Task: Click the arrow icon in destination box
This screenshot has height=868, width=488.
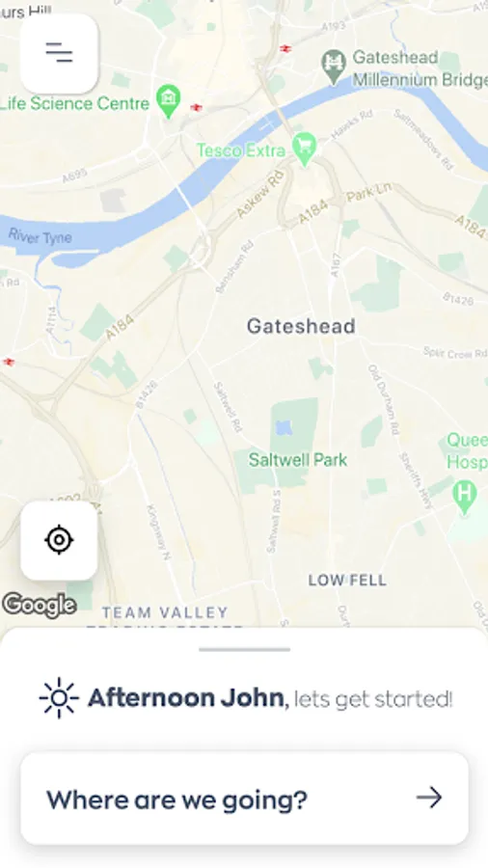Action: [429, 798]
